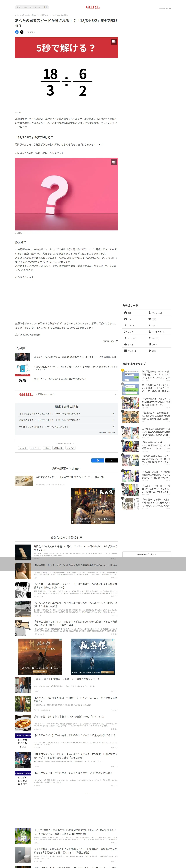The image size is (186, 868).
Task: Open external icon for 15−2×3 related article
Action: coord(113,427)
